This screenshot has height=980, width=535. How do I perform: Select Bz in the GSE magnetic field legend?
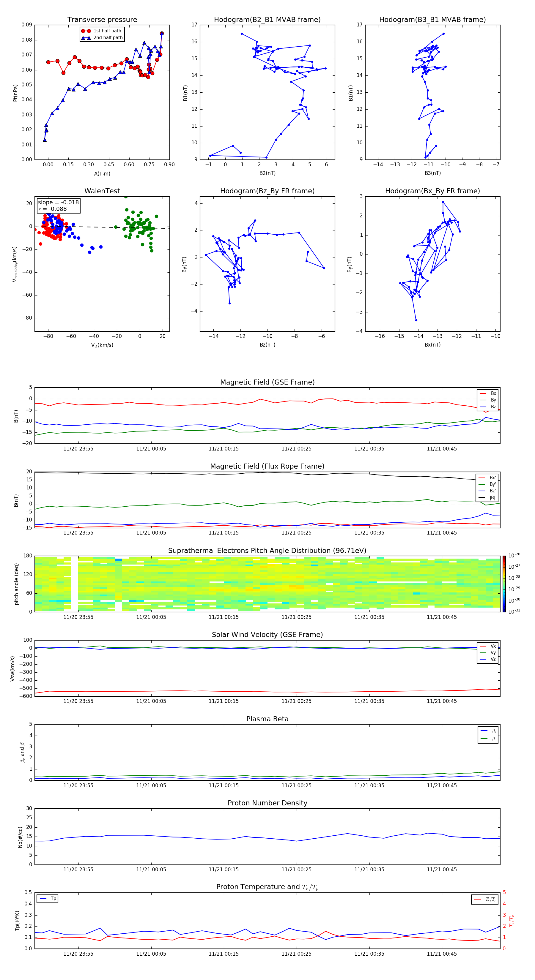coord(488,407)
